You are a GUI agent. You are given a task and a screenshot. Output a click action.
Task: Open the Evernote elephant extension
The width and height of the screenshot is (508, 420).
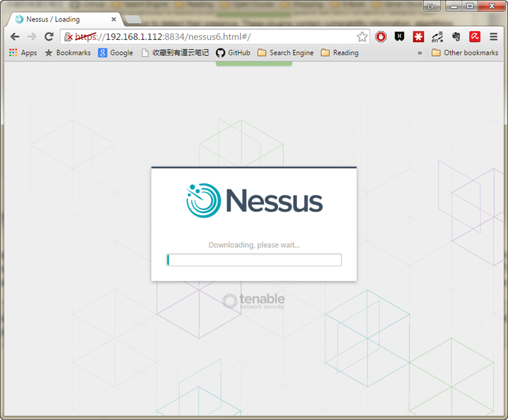point(456,36)
